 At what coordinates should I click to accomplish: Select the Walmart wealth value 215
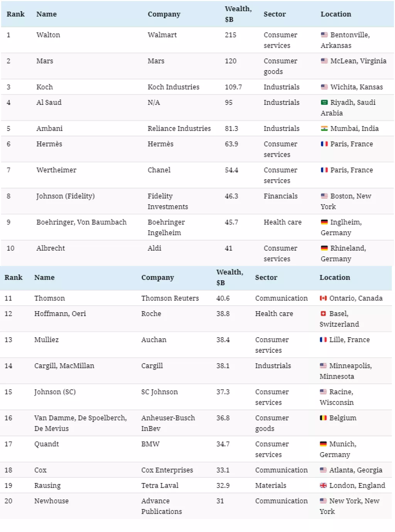pos(230,35)
